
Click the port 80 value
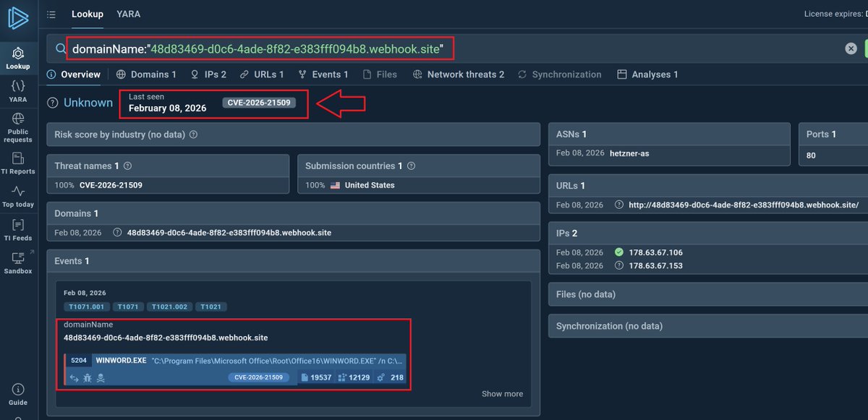pyautogui.click(x=812, y=155)
